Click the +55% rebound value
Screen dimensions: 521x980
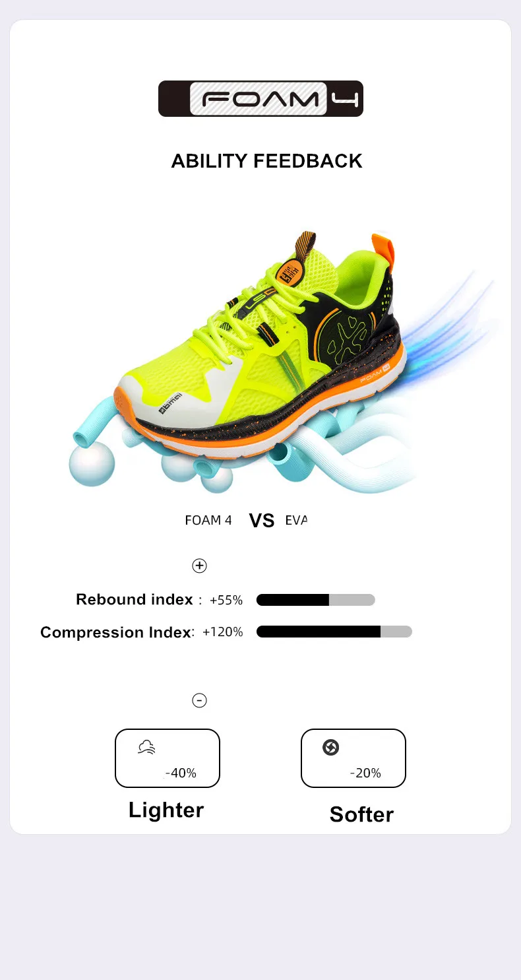[226, 600]
